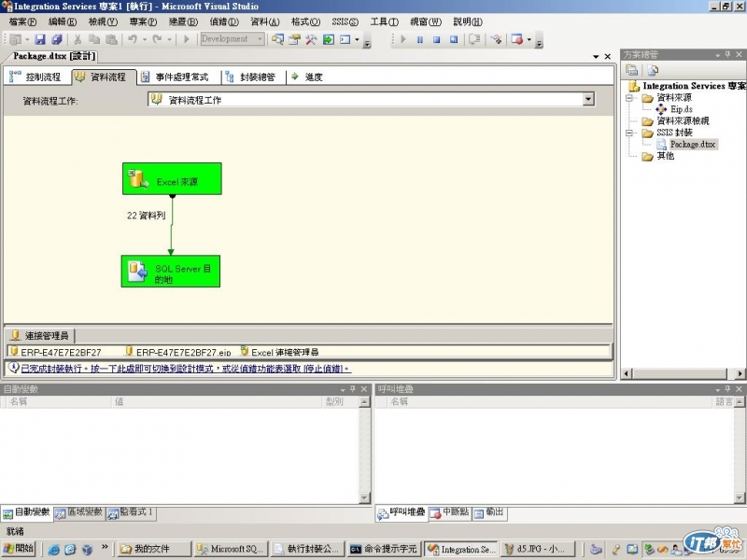Switch to Microsoft SQ... taskbar window

point(231,549)
